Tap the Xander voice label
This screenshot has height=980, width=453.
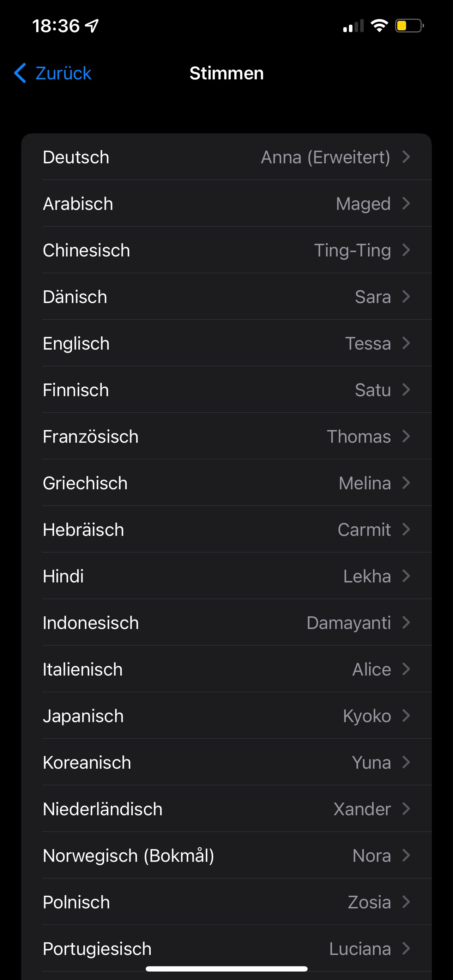tap(362, 809)
